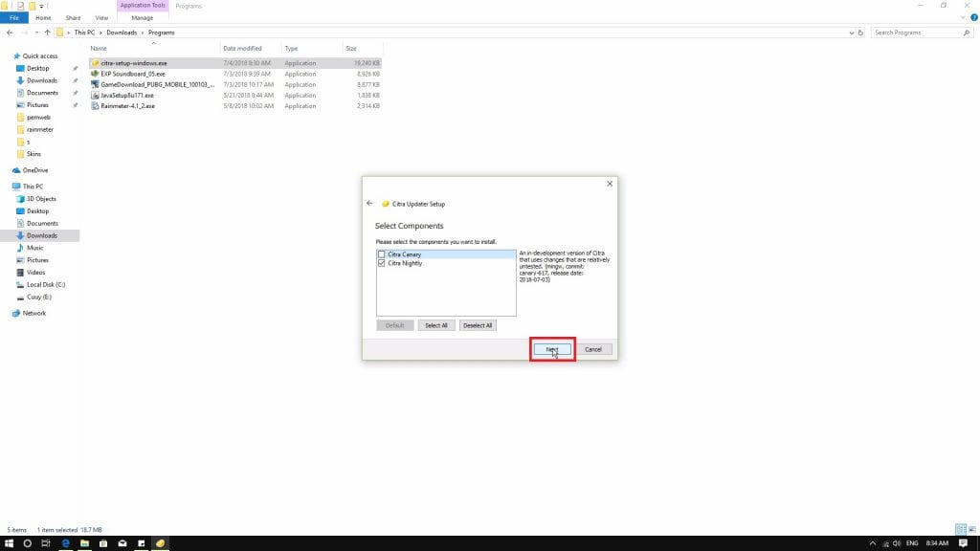Cancel the Citra Updater Setup
The image size is (980, 551).
[593, 349]
